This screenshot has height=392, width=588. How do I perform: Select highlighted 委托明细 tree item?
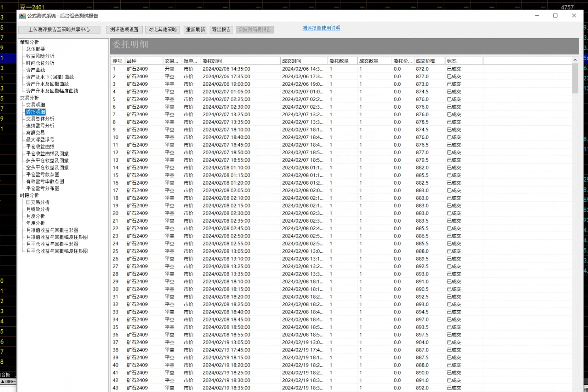coord(35,112)
